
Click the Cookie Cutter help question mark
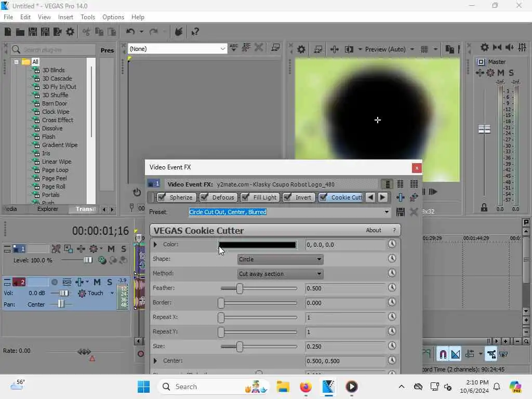pos(394,230)
